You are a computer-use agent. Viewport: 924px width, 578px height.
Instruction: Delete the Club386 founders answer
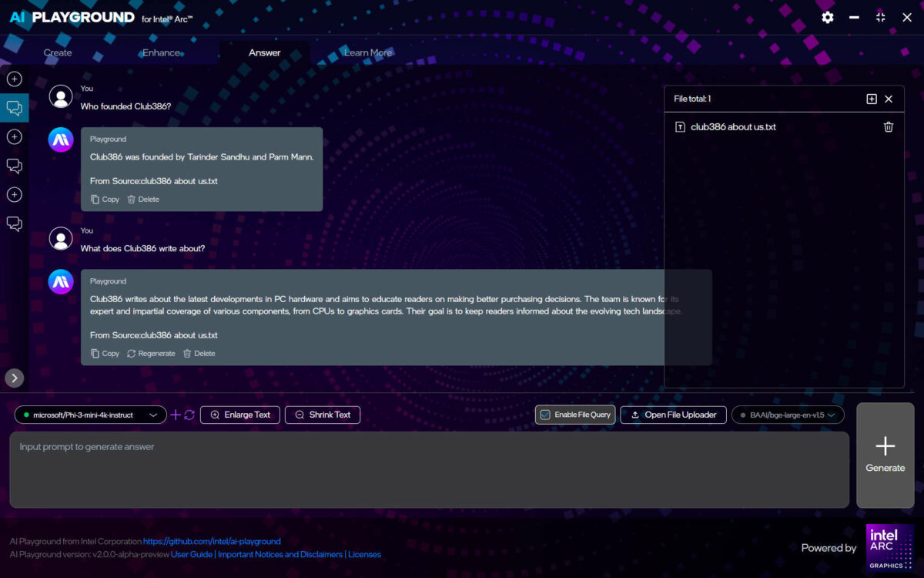coord(143,199)
